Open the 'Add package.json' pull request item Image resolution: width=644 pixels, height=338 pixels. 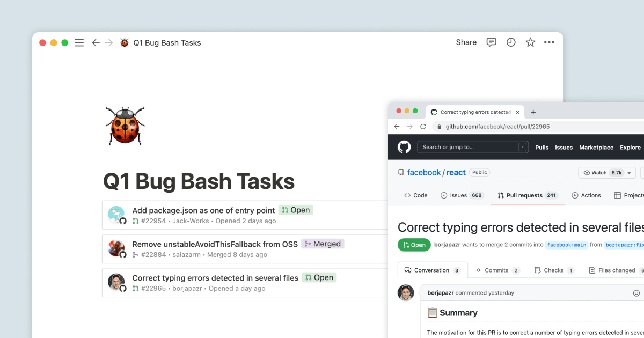coord(203,210)
